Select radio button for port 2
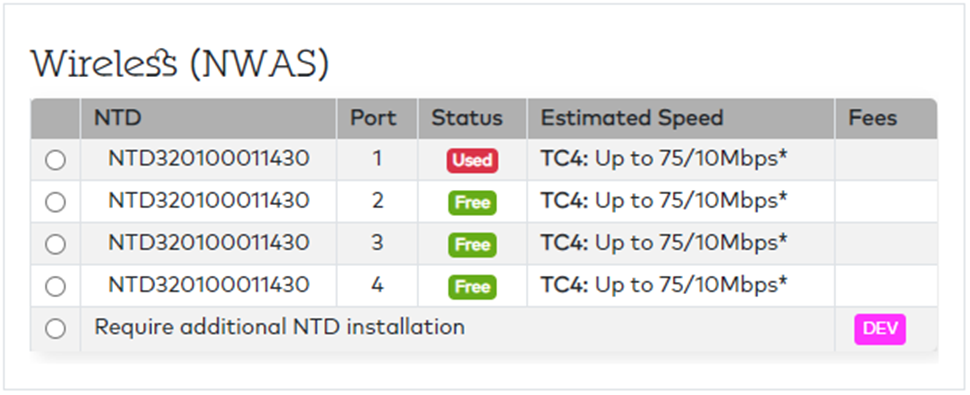Image resolution: width=970 pixels, height=395 pixels. tap(55, 202)
